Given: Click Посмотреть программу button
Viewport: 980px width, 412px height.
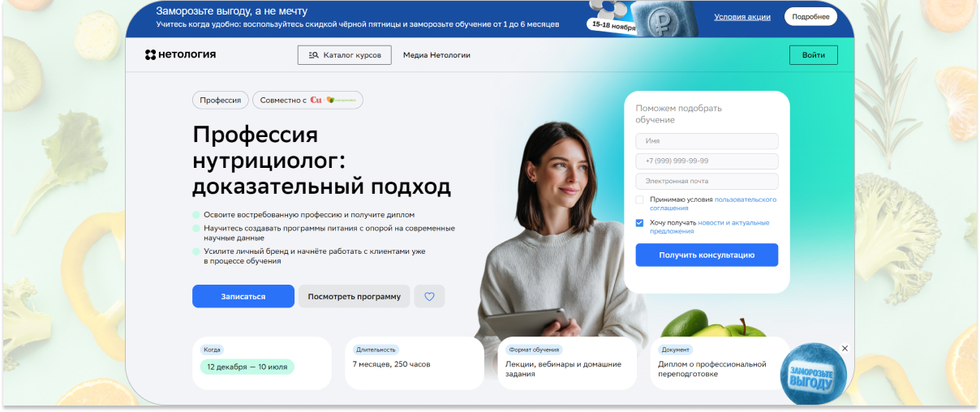Looking at the screenshot, I should pyautogui.click(x=355, y=297).
